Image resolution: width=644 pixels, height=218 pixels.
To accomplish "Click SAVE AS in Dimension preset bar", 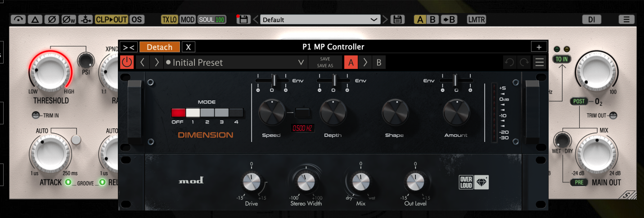I will [x=325, y=65].
